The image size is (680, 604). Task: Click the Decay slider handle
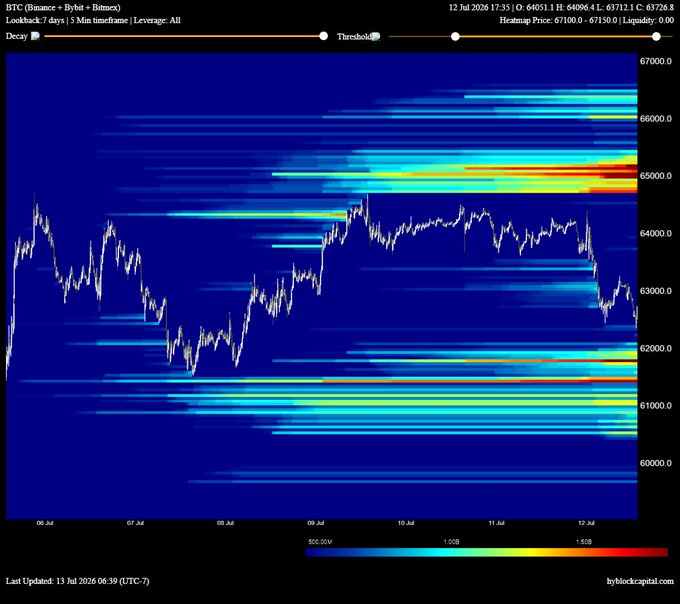click(x=324, y=36)
